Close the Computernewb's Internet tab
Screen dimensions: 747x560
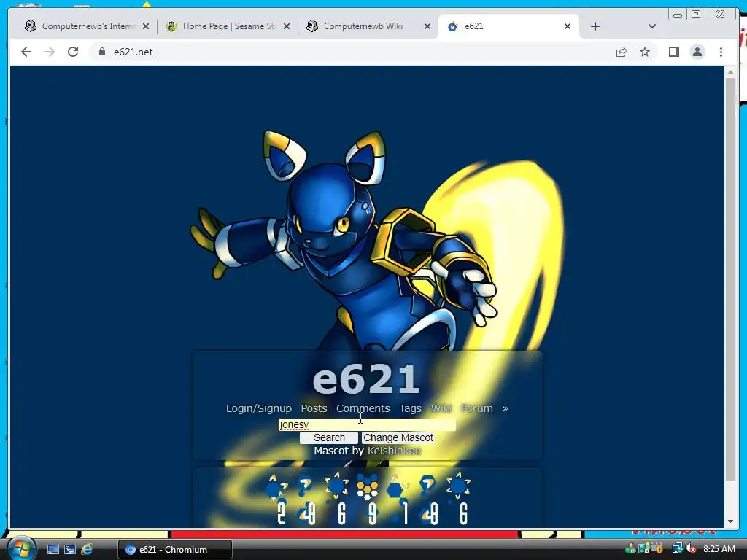coord(146,26)
